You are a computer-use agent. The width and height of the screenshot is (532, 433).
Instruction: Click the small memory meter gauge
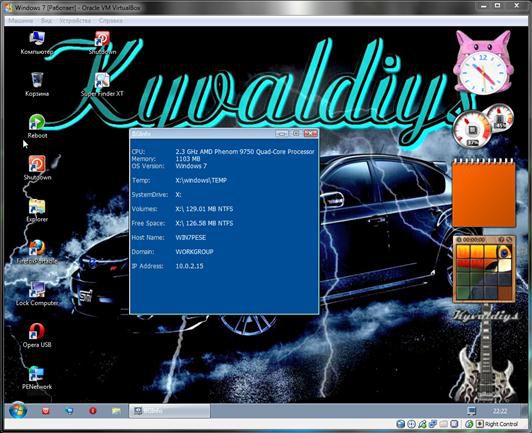[500, 118]
